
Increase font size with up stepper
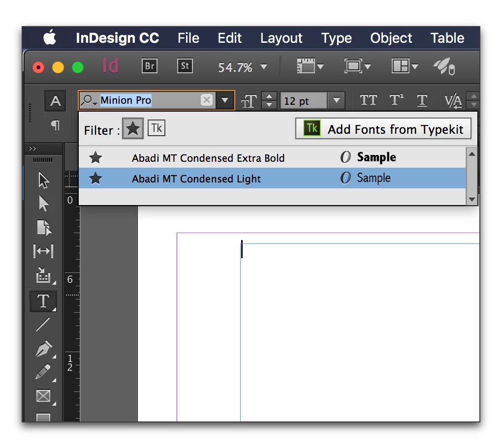[269, 96]
